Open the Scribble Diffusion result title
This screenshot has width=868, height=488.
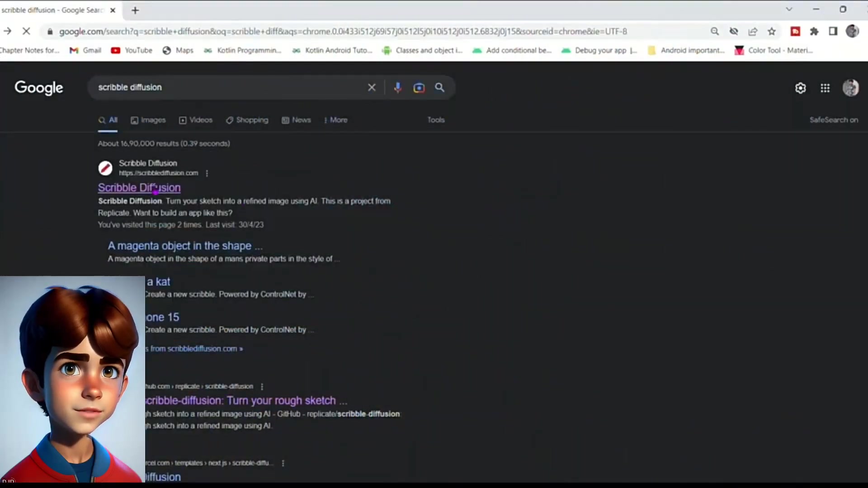(x=139, y=188)
